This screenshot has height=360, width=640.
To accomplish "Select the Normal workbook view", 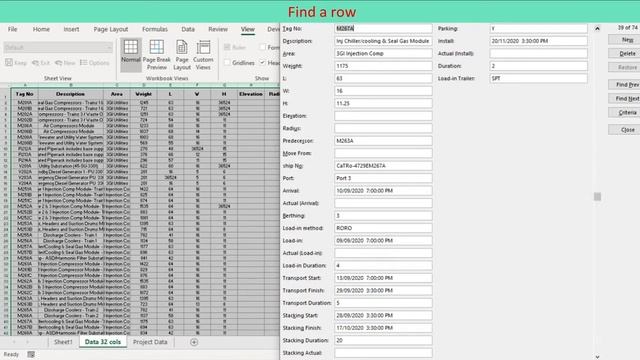I will pyautogui.click(x=131, y=55).
